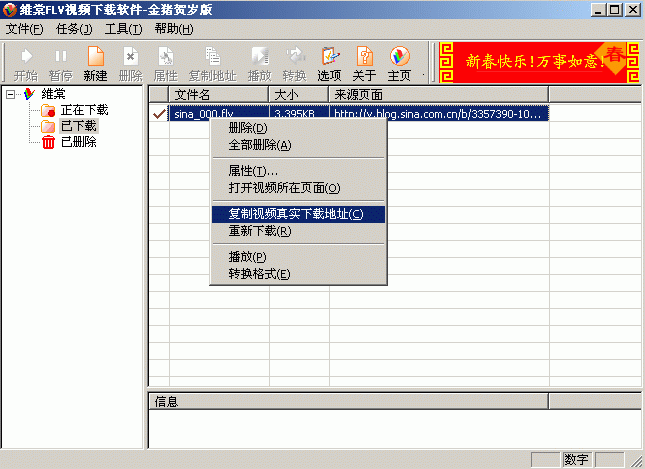Collapse the 维棠 root tree node
Viewport: 645px width, 469px height.
(11, 94)
